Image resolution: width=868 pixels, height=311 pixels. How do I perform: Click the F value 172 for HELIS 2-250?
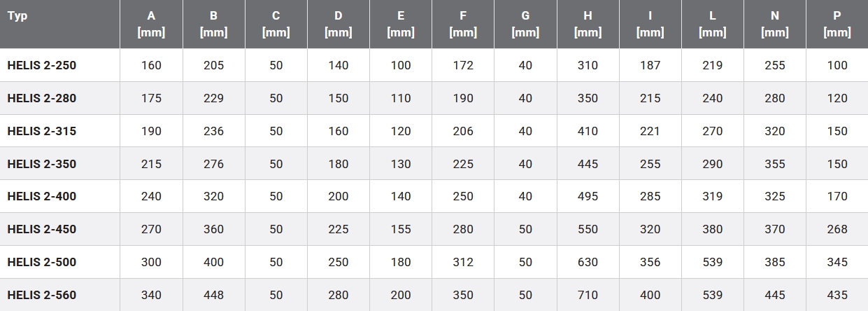[463, 66]
